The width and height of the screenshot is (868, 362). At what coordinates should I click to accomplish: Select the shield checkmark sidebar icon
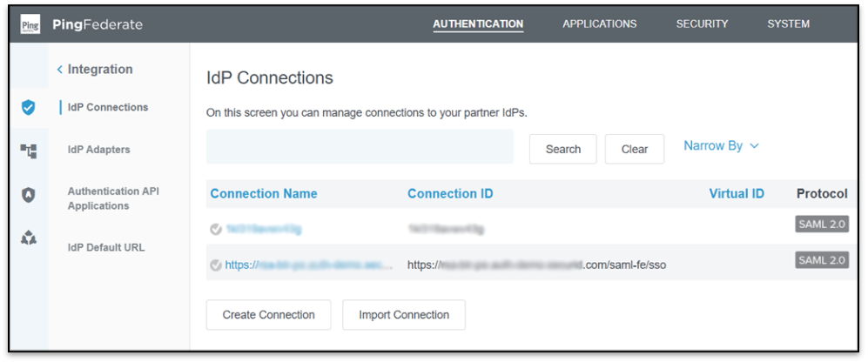pos(29,108)
